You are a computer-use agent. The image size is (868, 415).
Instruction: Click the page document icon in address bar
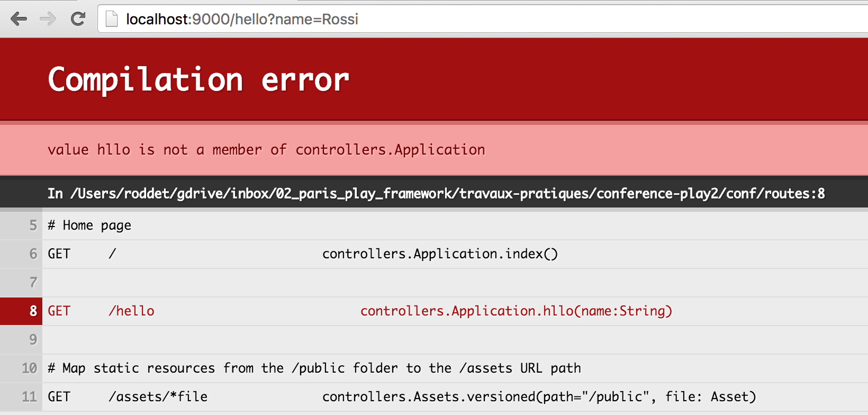pyautogui.click(x=112, y=20)
